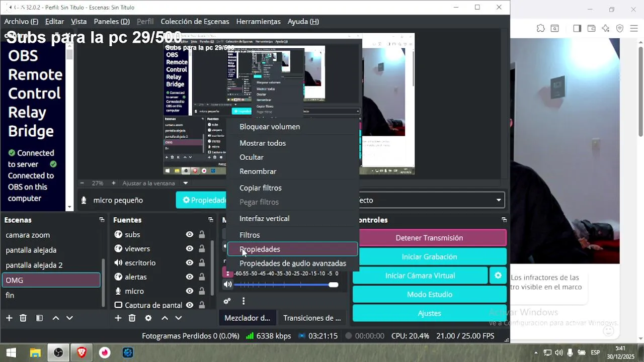Toggle lock on the escritorio source
Screen dimensions: 644x362
[202, 262]
